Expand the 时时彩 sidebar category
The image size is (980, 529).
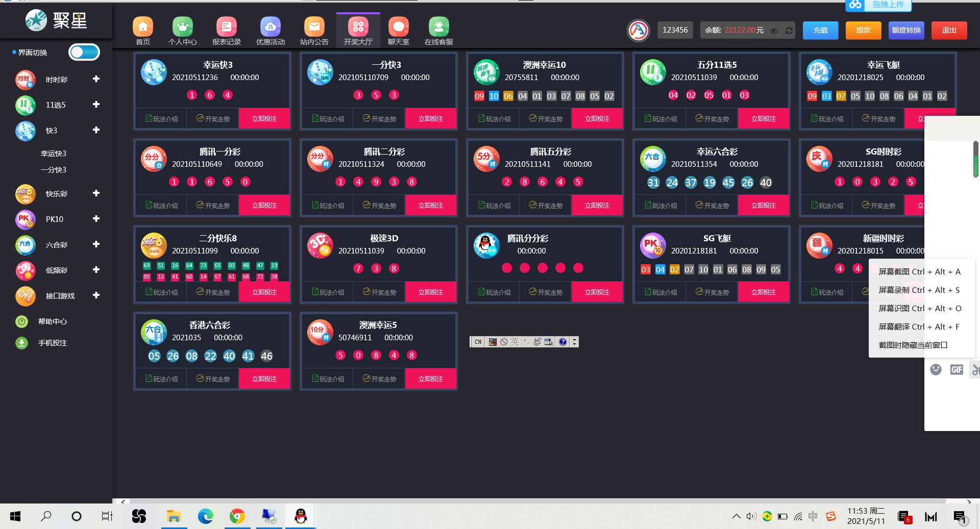tap(96, 79)
